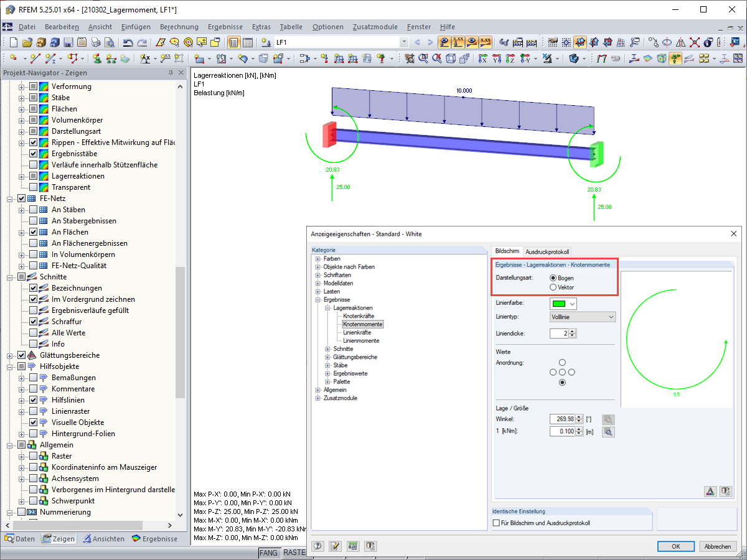This screenshot has height=560, width=747.
Task: Expand the Farben category
Action: (318, 259)
